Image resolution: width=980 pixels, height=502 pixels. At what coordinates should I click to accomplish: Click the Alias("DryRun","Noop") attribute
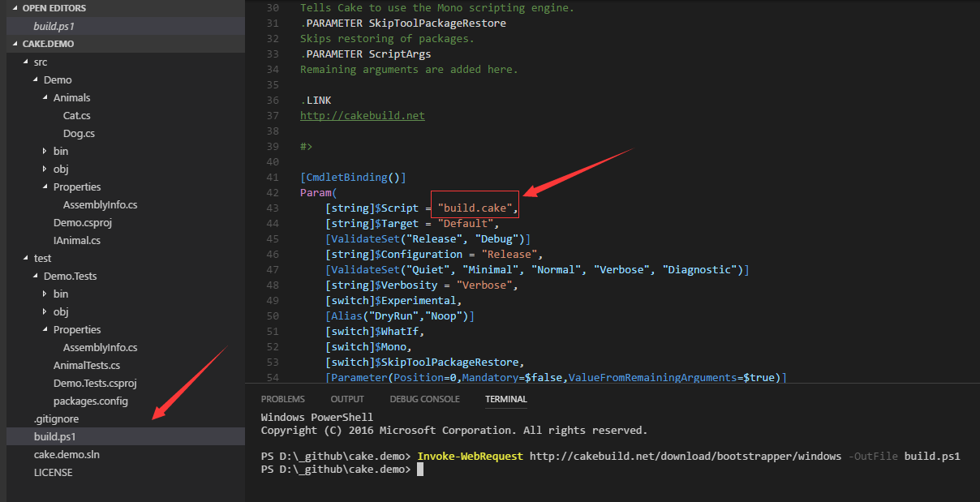[x=400, y=316]
